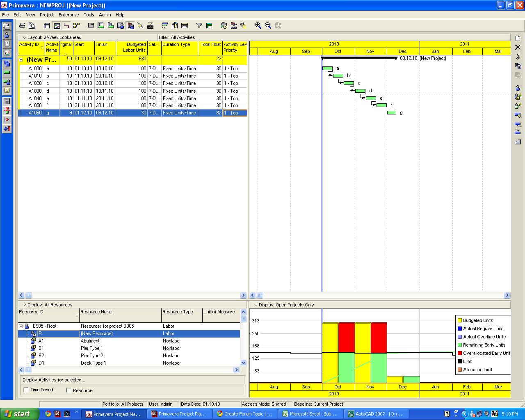
Task: Click the activity table horizontal scrollbar thumb
Action: point(28,295)
